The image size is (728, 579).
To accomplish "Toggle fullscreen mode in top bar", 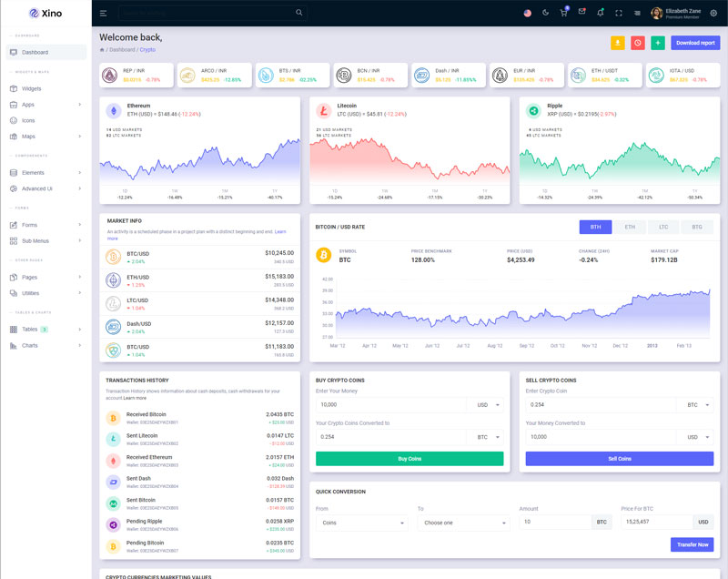I will click(x=619, y=13).
